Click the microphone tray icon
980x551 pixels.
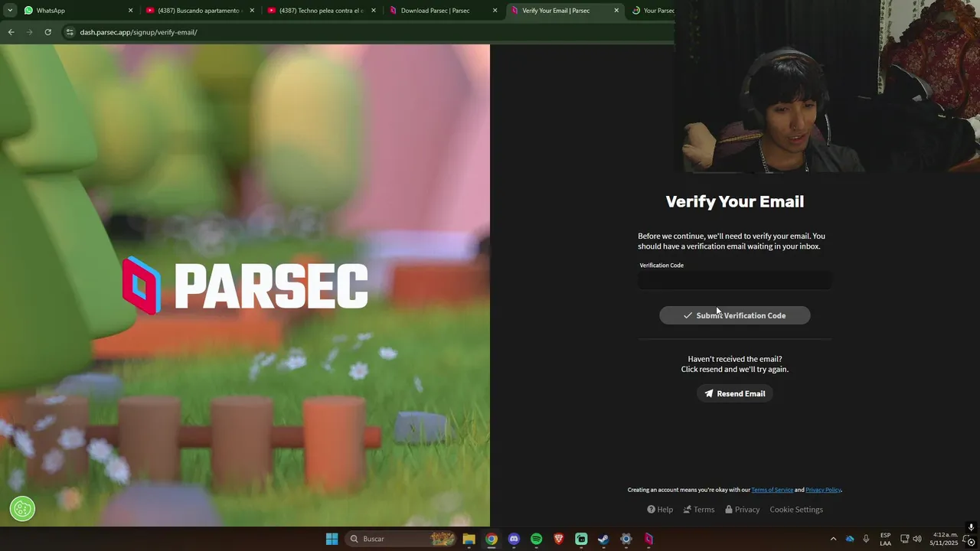pos(866,539)
